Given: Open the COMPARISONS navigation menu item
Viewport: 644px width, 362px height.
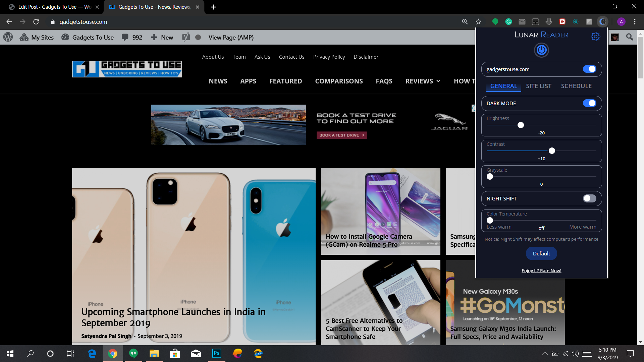Looking at the screenshot, I should click(339, 81).
